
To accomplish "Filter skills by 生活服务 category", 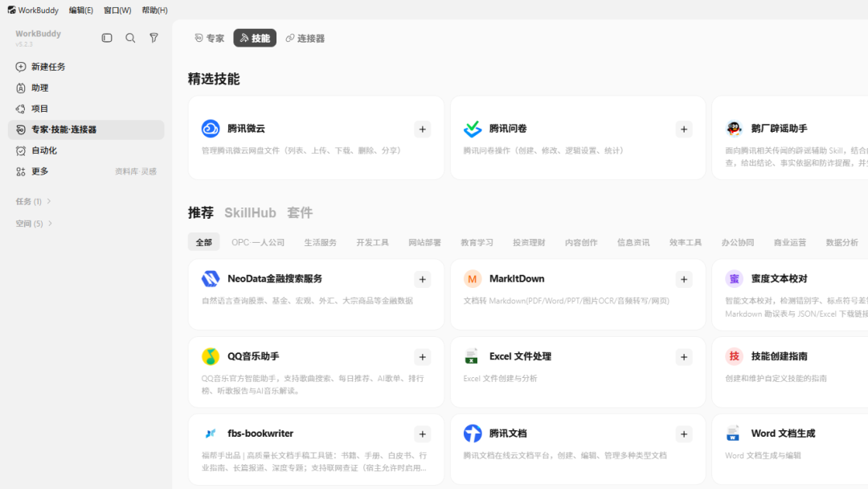I will [x=320, y=242].
